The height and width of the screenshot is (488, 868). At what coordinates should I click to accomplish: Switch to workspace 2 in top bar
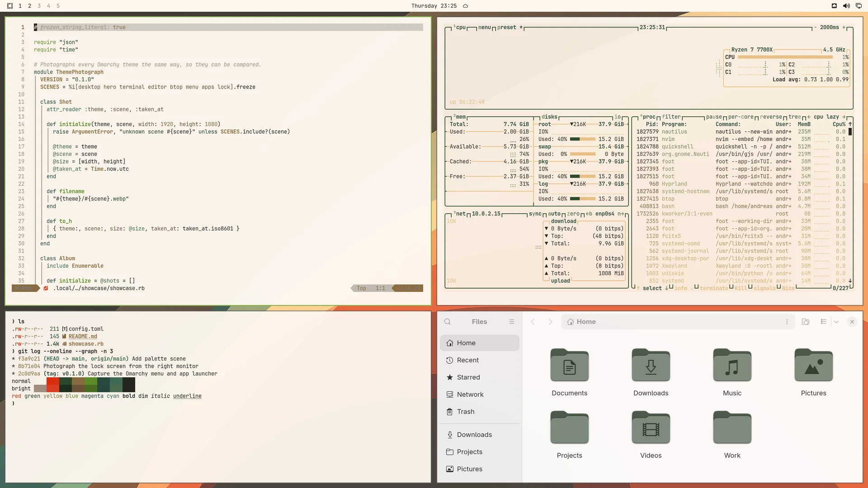click(29, 6)
